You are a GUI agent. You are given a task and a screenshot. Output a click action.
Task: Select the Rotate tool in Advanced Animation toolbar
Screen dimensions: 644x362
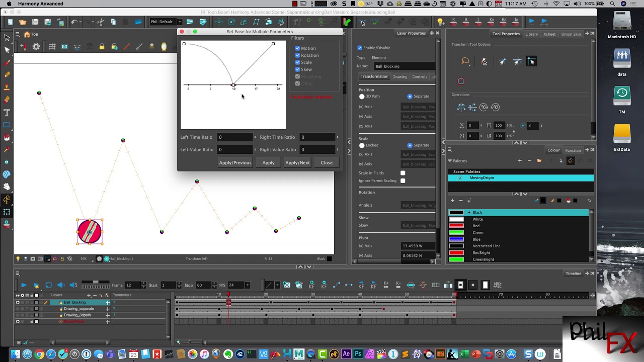[231, 22]
